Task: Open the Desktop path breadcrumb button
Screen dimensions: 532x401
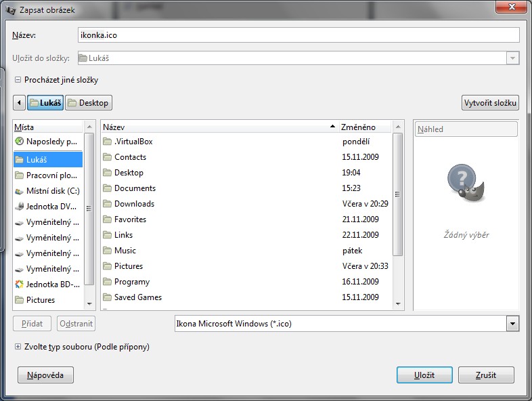Action: coord(89,103)
